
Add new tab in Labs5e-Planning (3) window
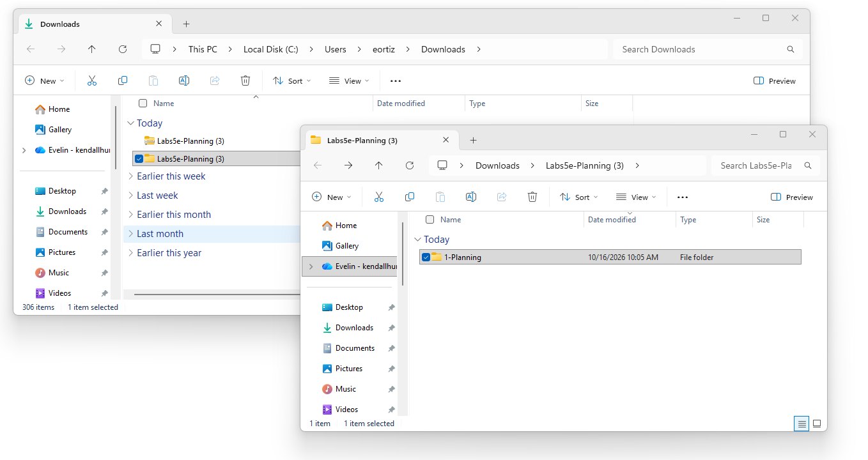pos(473,141)
